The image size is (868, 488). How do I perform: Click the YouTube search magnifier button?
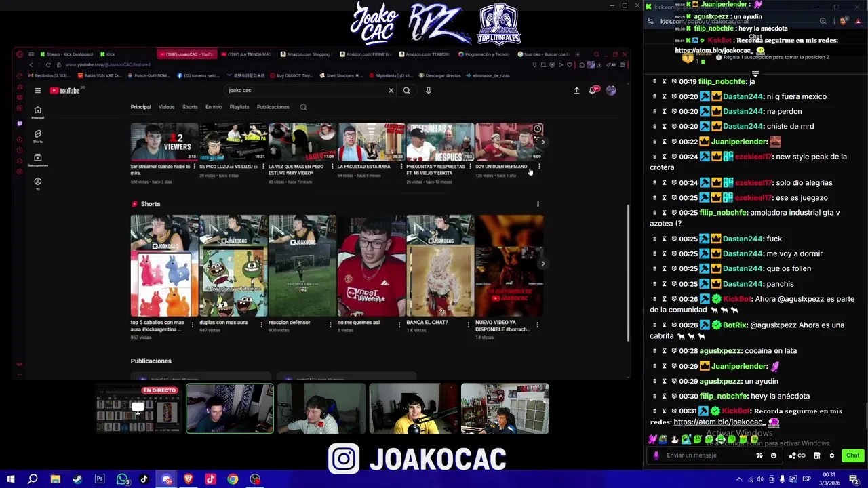406,90
